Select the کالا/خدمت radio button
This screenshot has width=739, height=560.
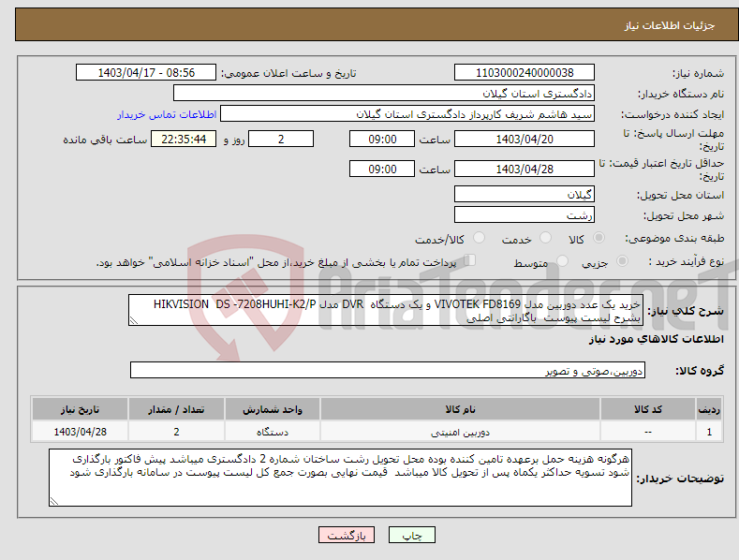point(479,238)
